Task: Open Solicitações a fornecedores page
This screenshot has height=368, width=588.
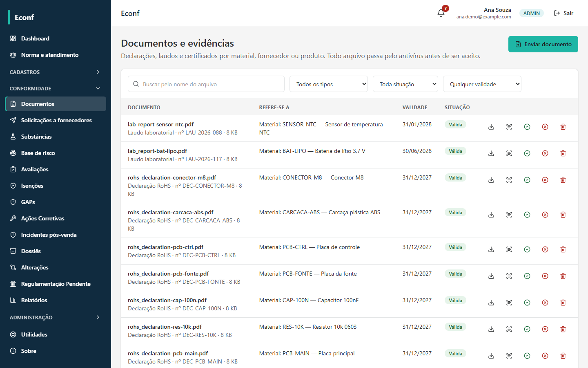Action: coord(56,120)
